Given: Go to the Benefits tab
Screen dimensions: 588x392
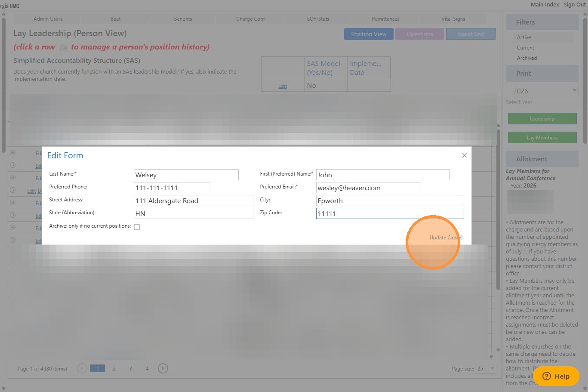Looking at the screenshot, I should coord(183,19).
